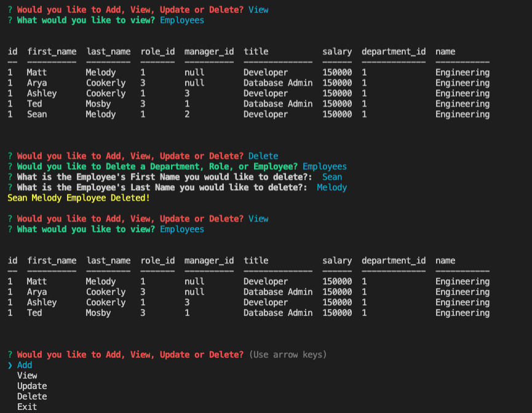This screenshot has width=532, height=413.
Task: Click 'Engineering' in Ted's row, second table
Action: 463,313
